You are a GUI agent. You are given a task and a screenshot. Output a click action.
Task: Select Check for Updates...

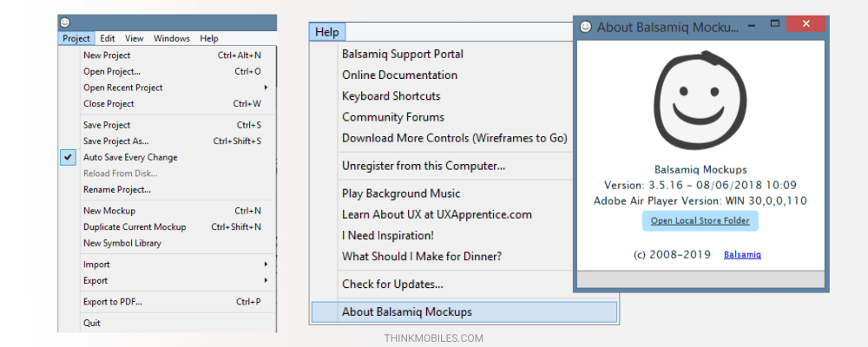click(x=392, y=285)
